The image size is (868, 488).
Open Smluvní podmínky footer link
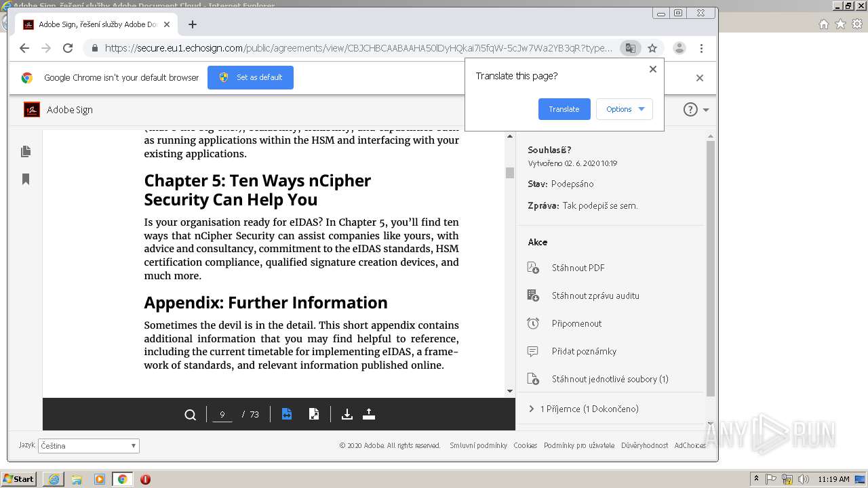pyautogui.click(x=478, y=445)
